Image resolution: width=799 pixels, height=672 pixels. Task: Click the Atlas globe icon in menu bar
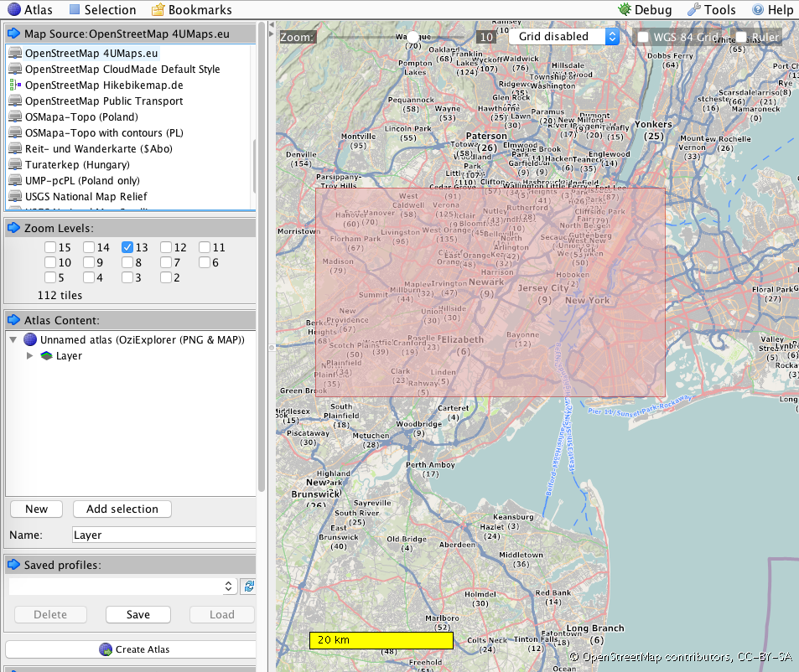[14, 10]
